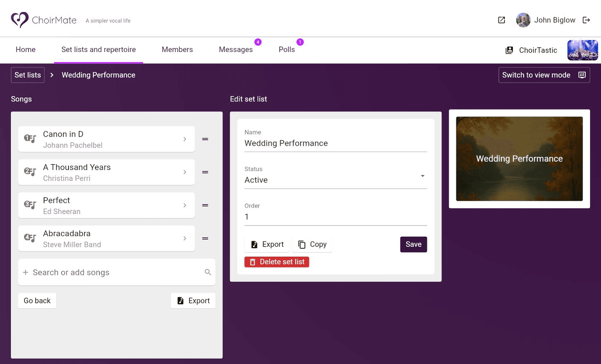Open the Status dropdown showing Active
The height and width of the screenshot is (364, 601).
coord(336,176)
